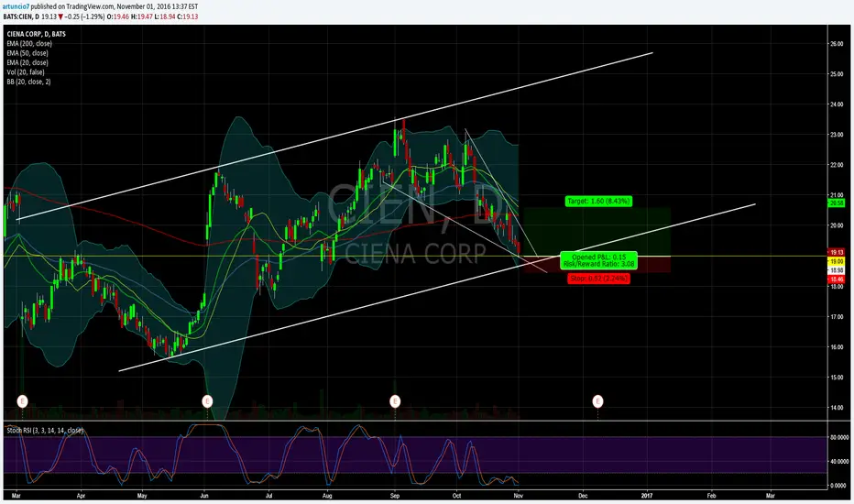
Task: Click the CIENA CORP, D, BATS legend title
Action: pyautogui.click(x=37, y=34)
